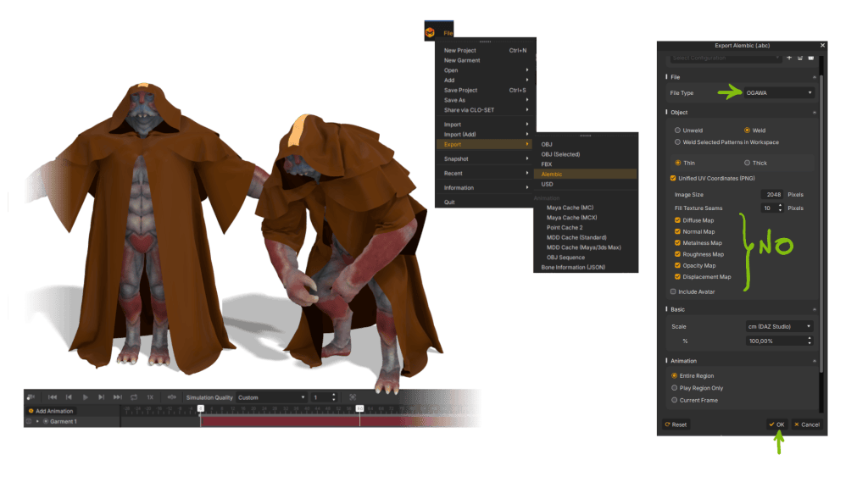The image size is (868, 488).
Task: Collapse the Basic section arrow
Action: click(815, 309)
